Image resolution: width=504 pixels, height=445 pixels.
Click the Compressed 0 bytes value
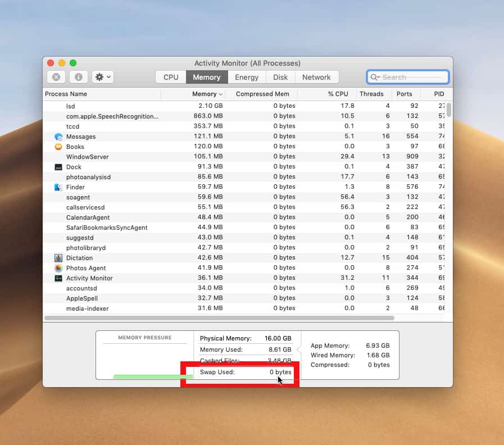click(379, 365)
